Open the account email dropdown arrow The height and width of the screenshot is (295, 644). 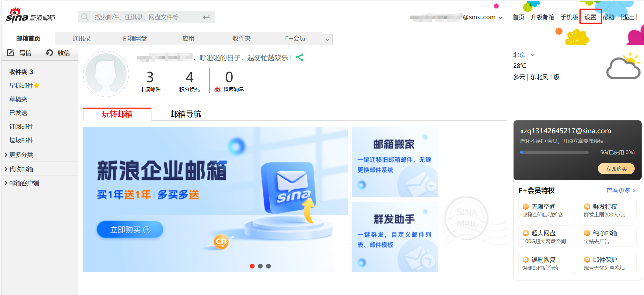point(500,18)
